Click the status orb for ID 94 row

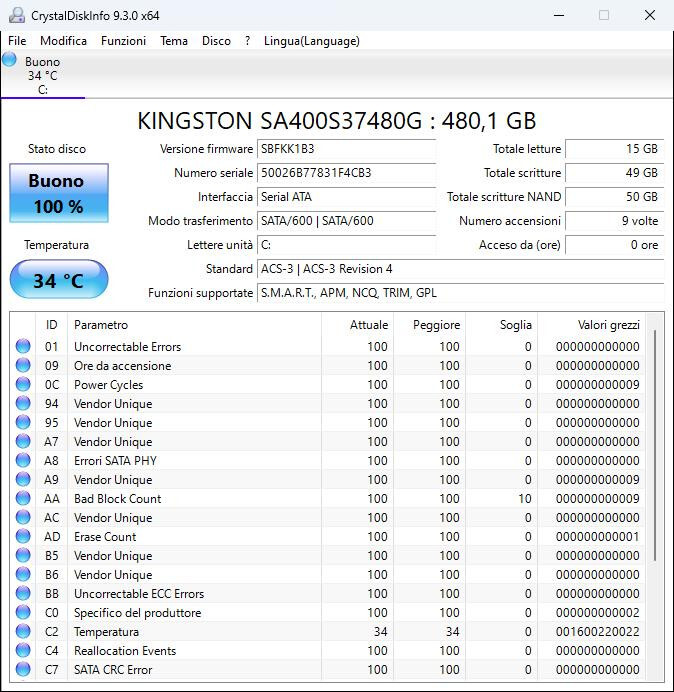pyautogui.click(x=23, y=403)
